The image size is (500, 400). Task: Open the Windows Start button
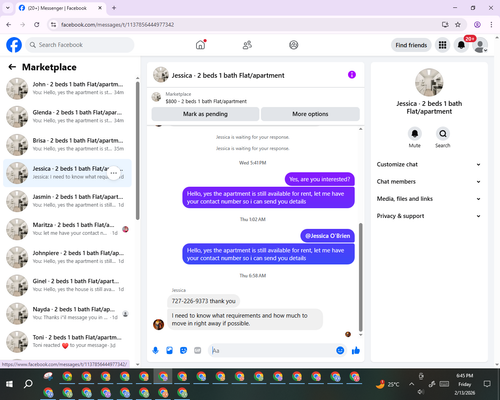click(9, 384)
